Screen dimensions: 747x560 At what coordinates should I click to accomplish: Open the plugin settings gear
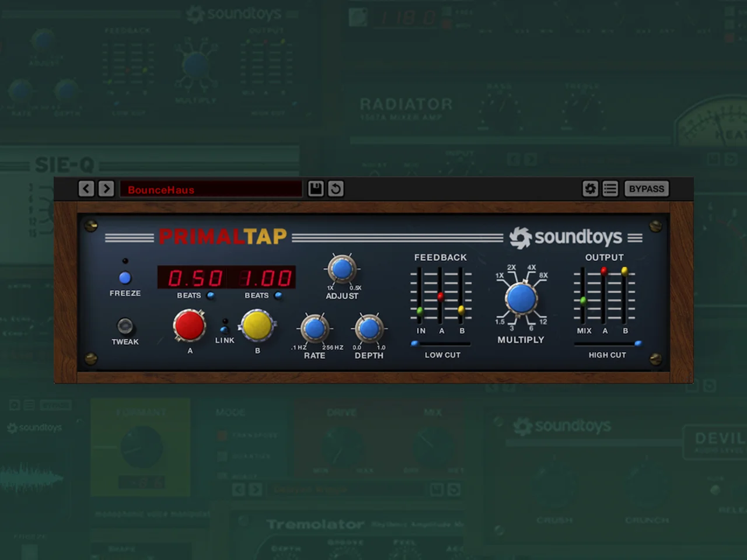(x=590, y=188)
